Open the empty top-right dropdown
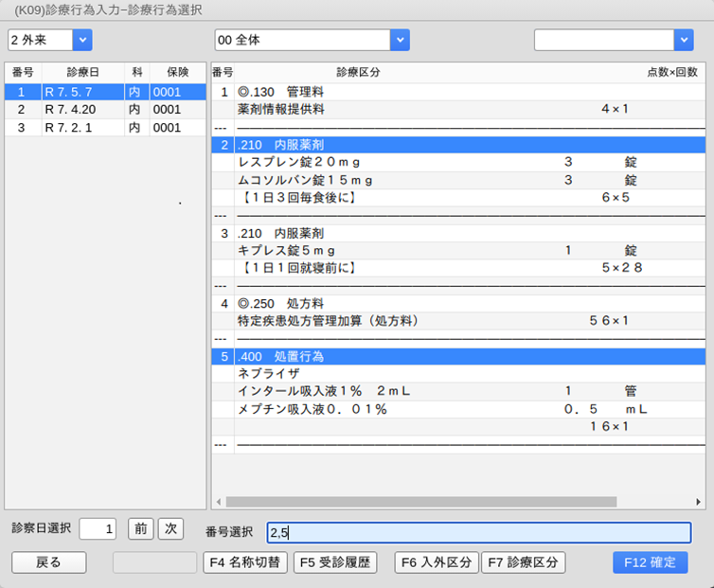This screenshot has width=714, height=588. tap(683, 40)
